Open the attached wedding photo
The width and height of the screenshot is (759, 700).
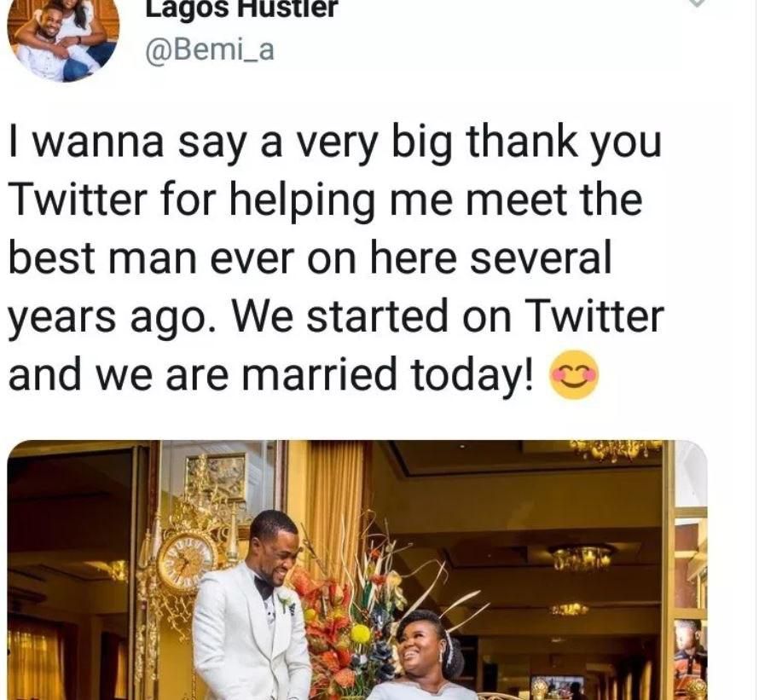coord(358,570)
